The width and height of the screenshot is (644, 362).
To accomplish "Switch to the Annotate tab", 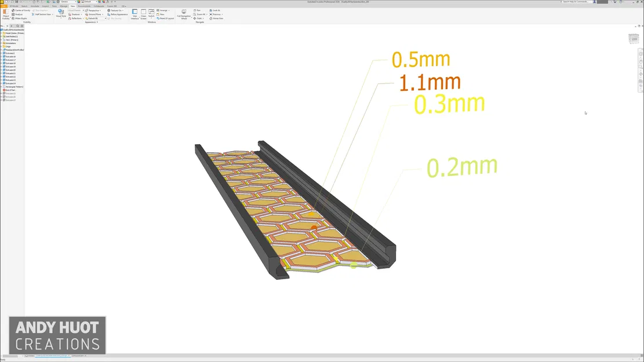I will point(35,6).
